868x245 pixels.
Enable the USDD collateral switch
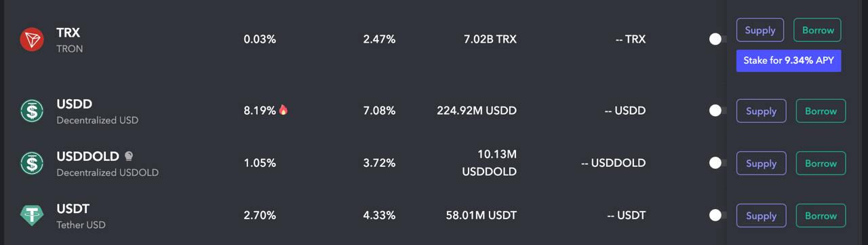717,111
